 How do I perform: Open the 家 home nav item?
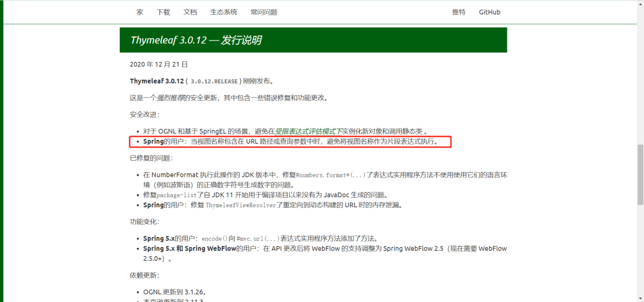pyautogui.click(x=140, y=12)
